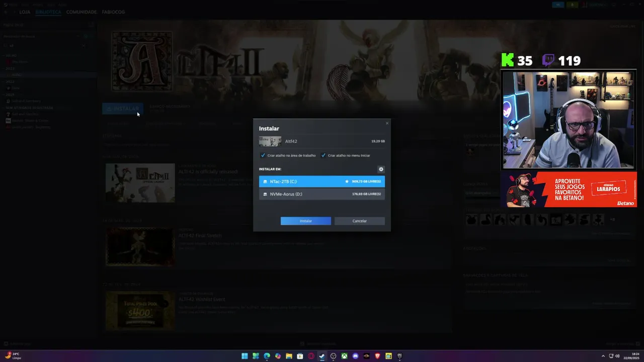Open the ALTF42 Wishlist Event news thumbnail
This screenshot has height=362, width=644.
[140, 311]
